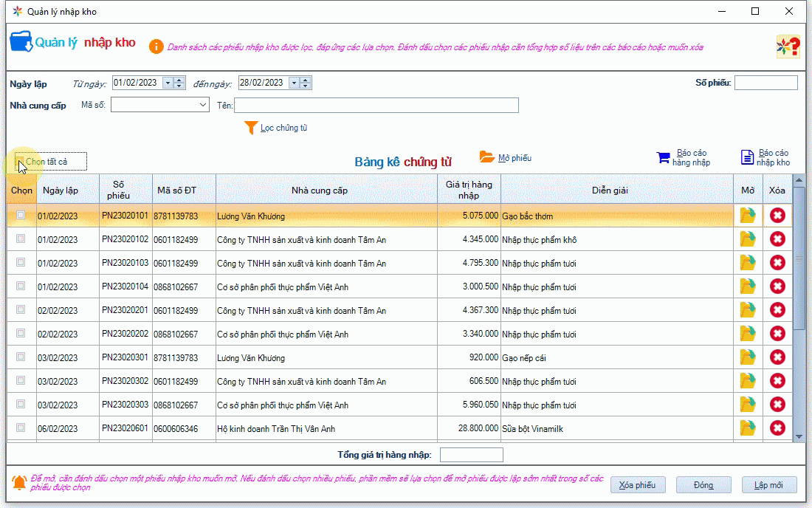This screenshot has width=812, height=508.
Task: Click the Lập mới button
Action: coord(768,485)
